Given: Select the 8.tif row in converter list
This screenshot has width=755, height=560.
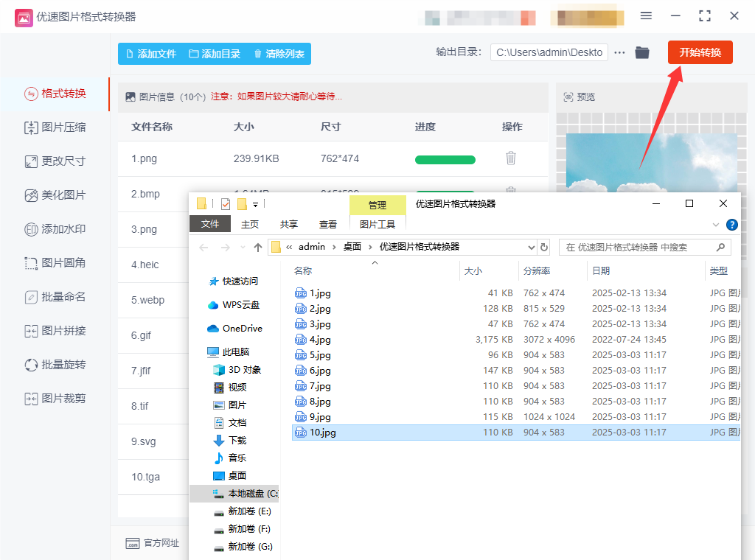Looking at the screenshot, I should coord(153,407).
